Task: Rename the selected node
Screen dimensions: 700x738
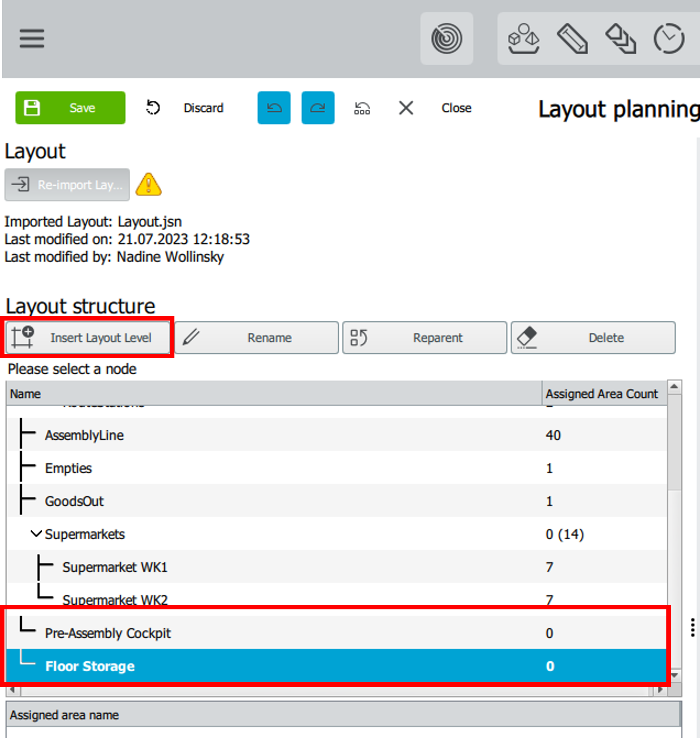Action: coord(257,337)
